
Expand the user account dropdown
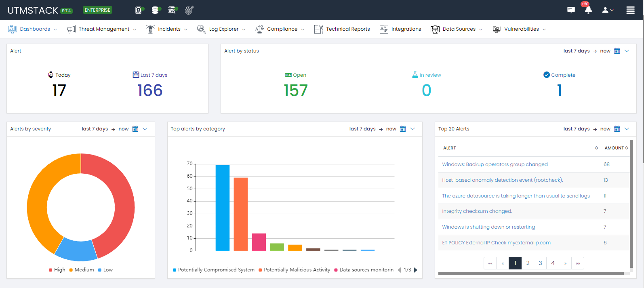click(608, 10)
